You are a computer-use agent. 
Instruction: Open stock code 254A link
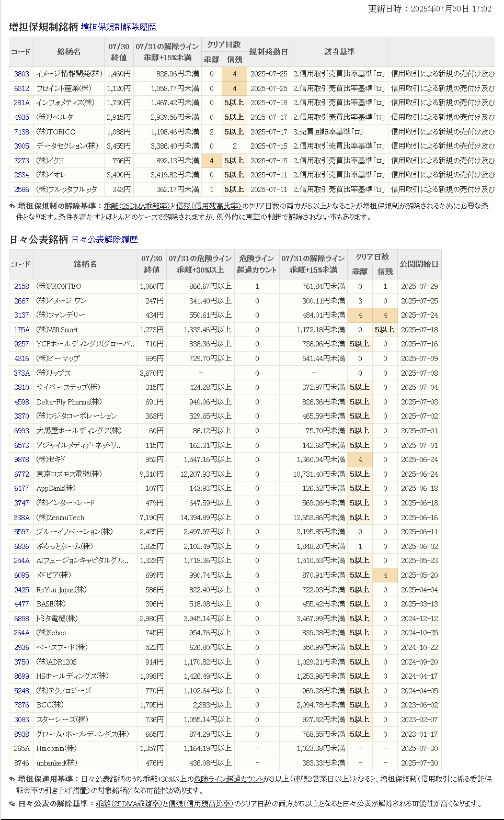(x=21, y=560)
